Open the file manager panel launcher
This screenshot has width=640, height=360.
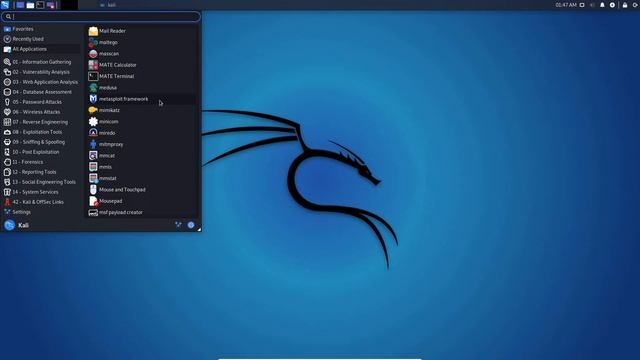pyautogui.click(x=30, y=5)
